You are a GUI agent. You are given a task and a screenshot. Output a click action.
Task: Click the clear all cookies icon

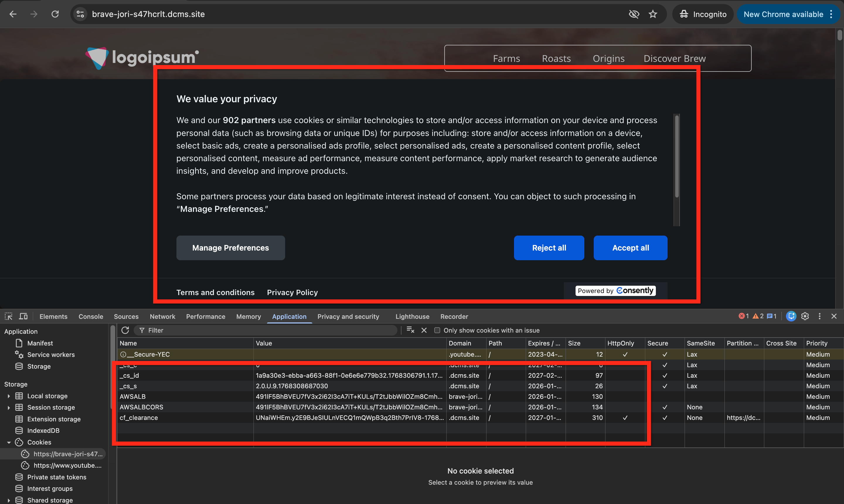(x=410, y=330)
